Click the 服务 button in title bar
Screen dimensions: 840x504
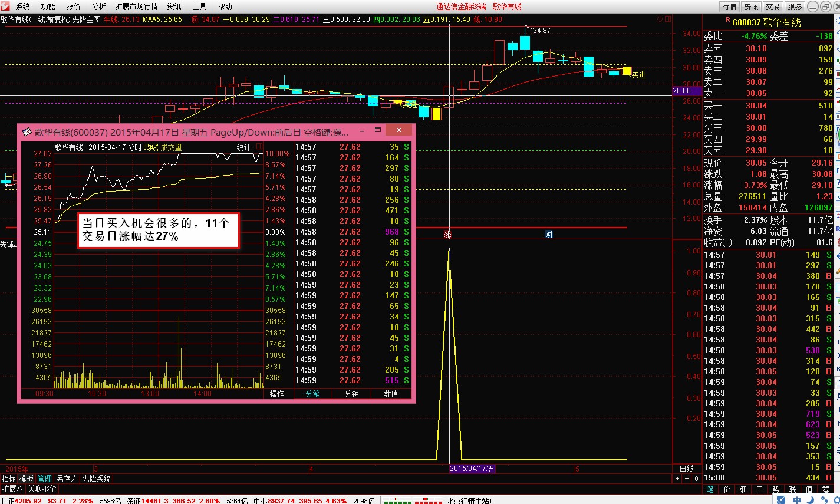point(795,6)
